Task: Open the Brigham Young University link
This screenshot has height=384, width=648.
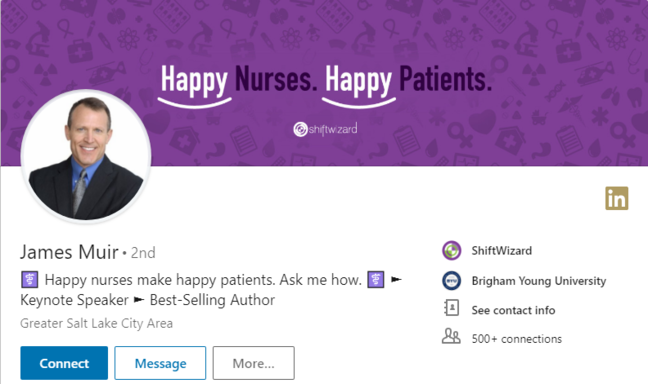Action: (x=539, y=281)
